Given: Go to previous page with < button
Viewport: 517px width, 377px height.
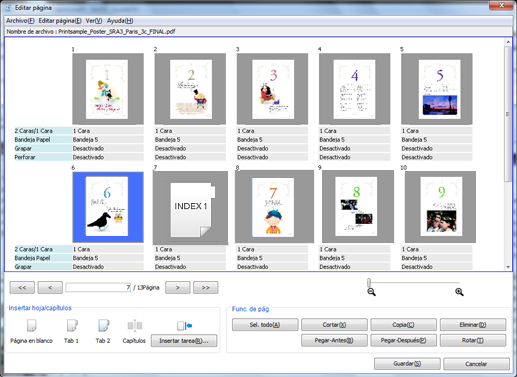Looking at the screenshot, I should [x=50, y=287].
